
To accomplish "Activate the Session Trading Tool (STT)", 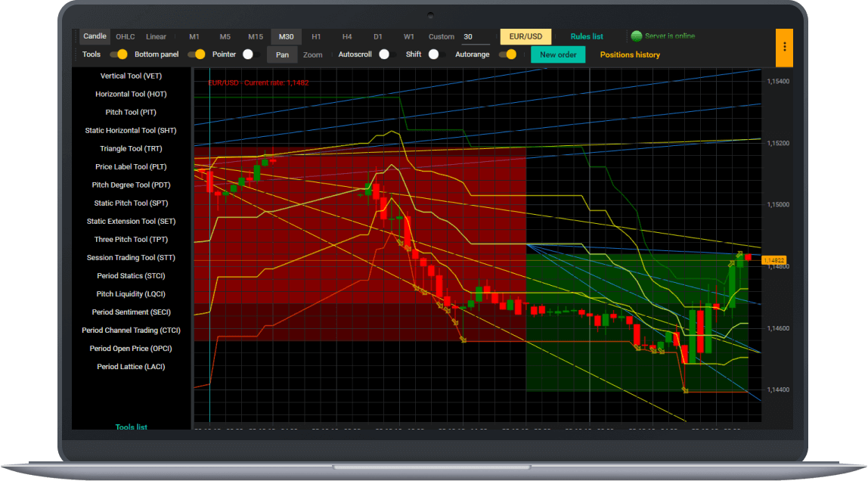I will pyautogui.click(x=130, y=257).
